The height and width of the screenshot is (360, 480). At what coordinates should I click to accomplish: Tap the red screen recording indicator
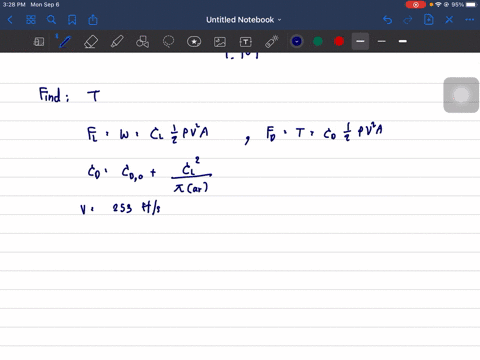point(416,5)
